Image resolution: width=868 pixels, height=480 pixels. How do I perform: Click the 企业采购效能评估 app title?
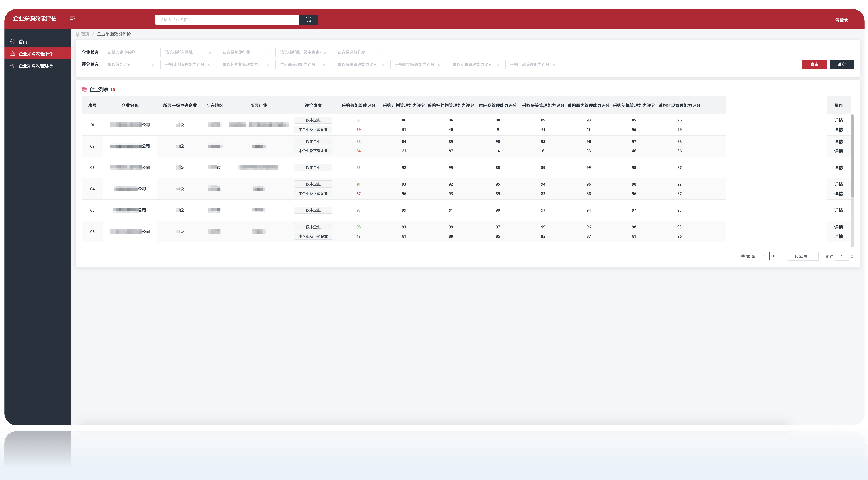(35, 19)
